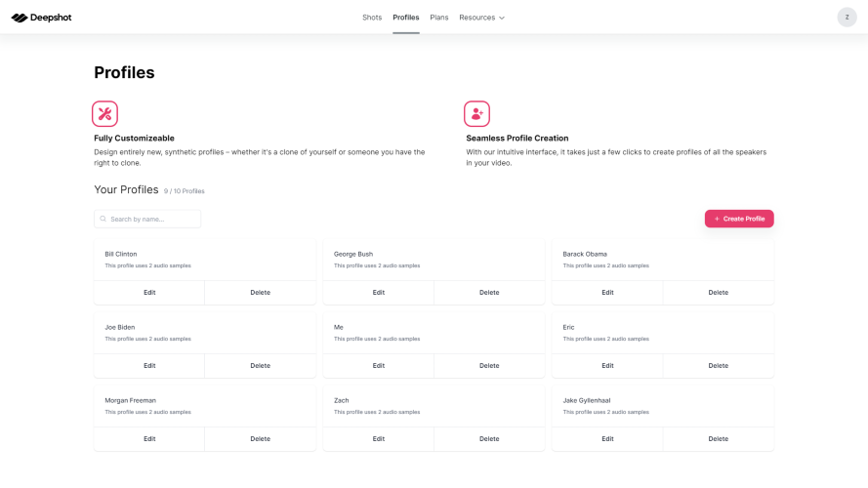Delete the George Bush profile
868x488 pixels.
click(489, 292)
